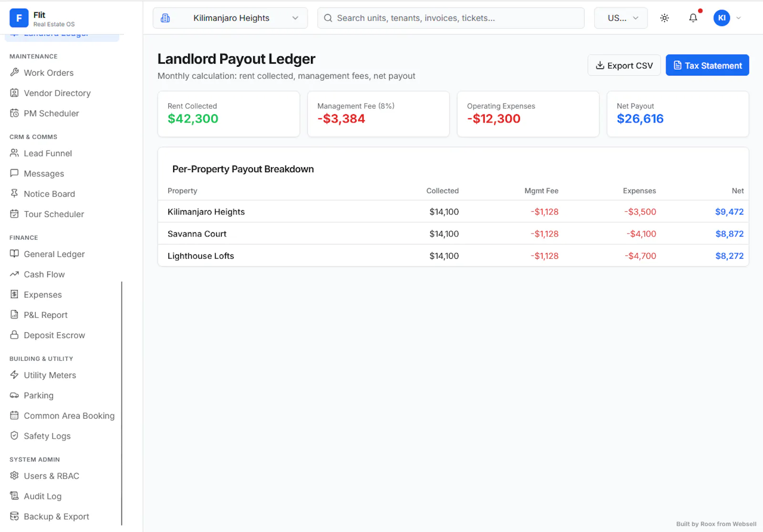Click the Utility Meters lightning icon
The width and height of the screenshot is (763, 532).
14,375
